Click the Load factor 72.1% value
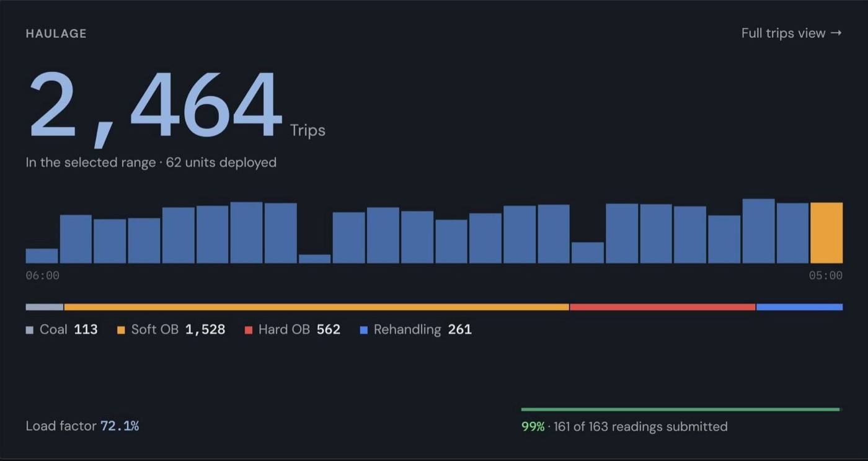The width and height of the screenshot is (868, 461). click(120, 426)
